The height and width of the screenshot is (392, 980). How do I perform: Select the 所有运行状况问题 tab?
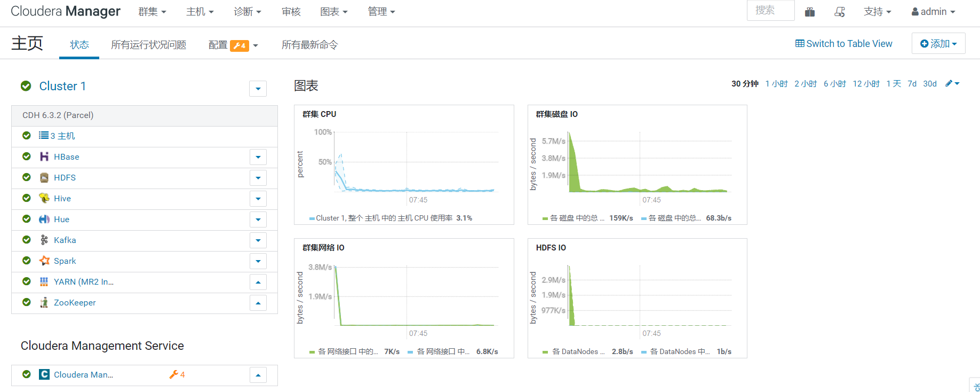149,45
